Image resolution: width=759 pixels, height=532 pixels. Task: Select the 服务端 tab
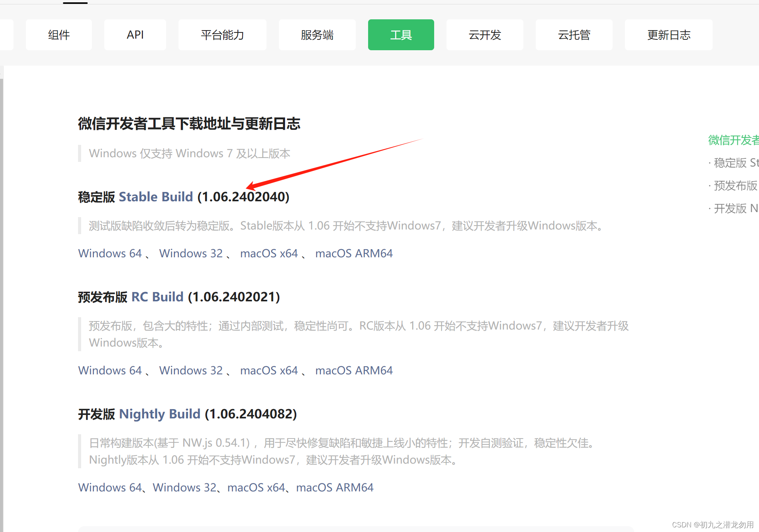[x=317, y=35]
